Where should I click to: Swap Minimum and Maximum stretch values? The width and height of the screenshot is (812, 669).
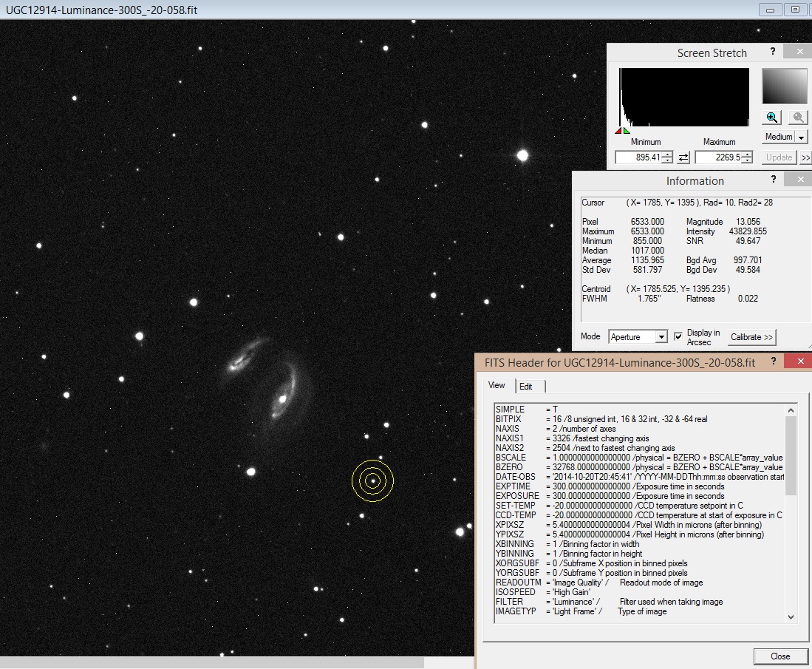[x=682, y=157]
